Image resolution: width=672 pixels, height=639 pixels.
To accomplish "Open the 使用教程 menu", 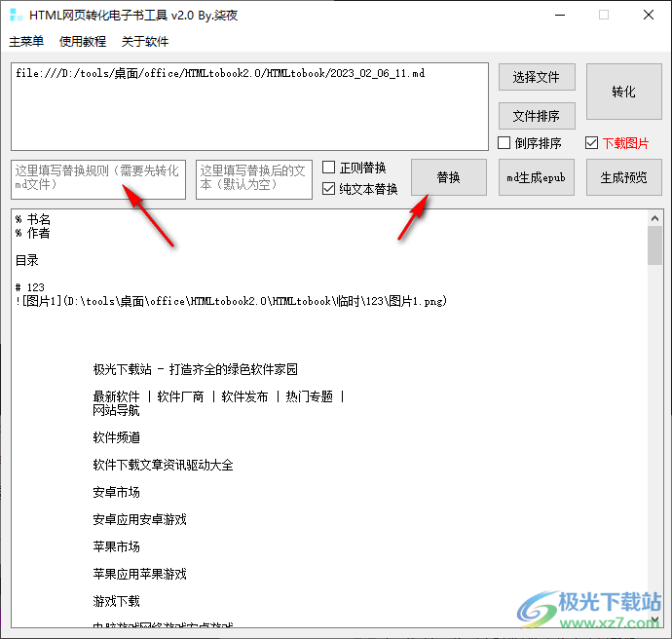I will tap(83, 42).
